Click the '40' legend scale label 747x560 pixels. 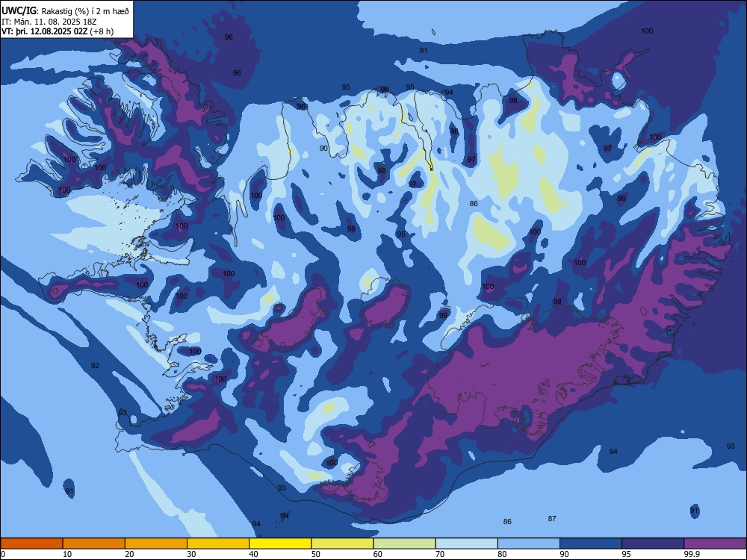[x=254, y=554]
